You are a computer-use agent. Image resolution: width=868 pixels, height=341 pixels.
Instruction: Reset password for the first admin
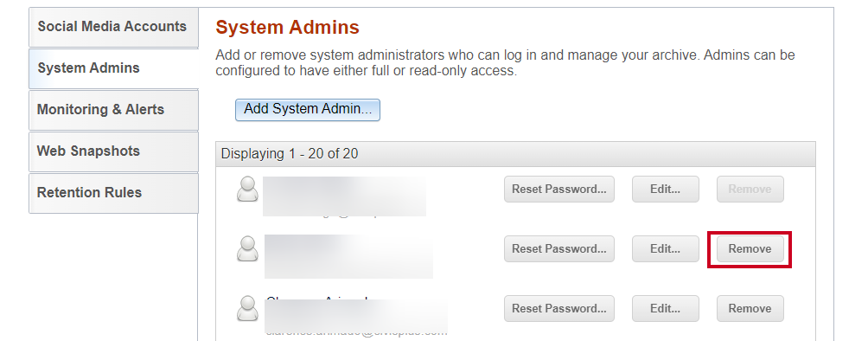click(x=559, y=189)
